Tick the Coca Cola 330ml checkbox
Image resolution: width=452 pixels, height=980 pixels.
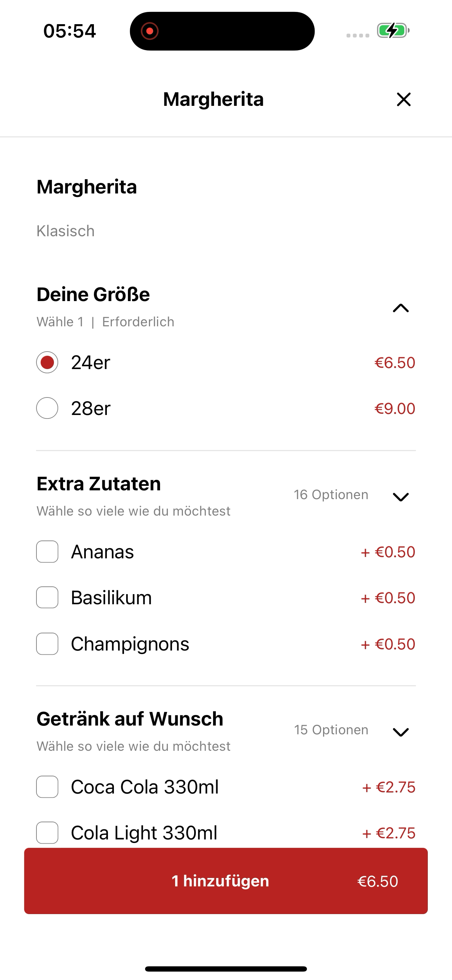[47, 787]
